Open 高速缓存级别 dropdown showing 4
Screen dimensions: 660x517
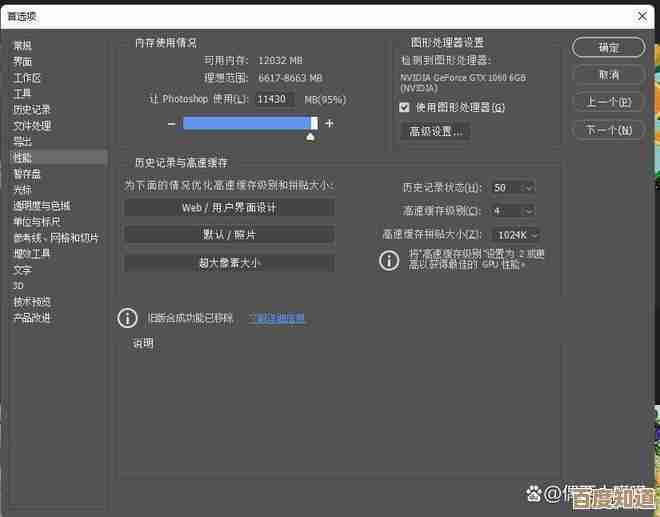point(513,211)
